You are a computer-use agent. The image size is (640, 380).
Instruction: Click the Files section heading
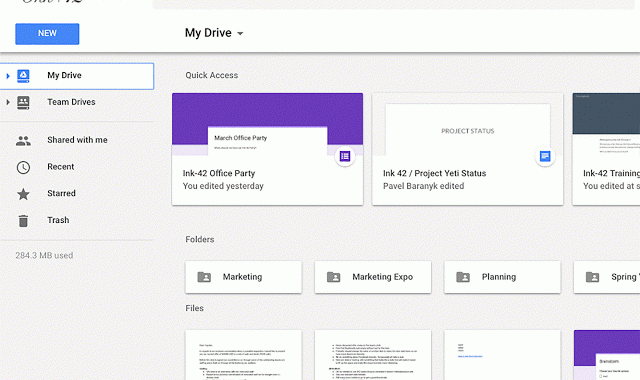pyautogui.click(x=195, y=308)
